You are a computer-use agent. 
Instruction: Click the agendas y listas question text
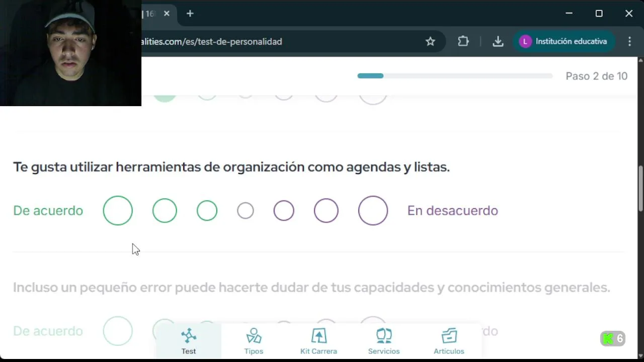[231, 167]
